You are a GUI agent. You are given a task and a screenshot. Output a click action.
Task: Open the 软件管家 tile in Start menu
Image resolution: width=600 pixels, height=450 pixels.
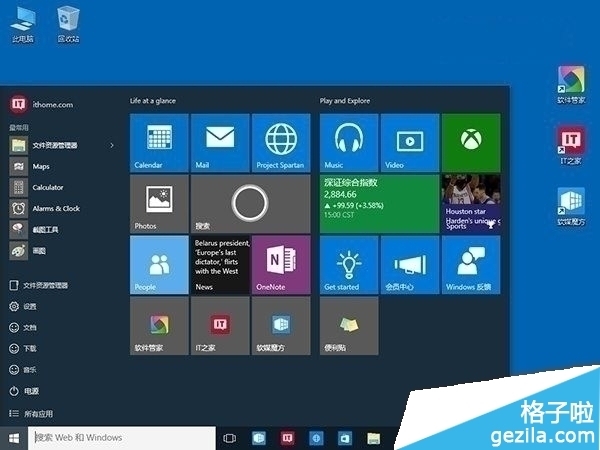(x=159, y=326)
